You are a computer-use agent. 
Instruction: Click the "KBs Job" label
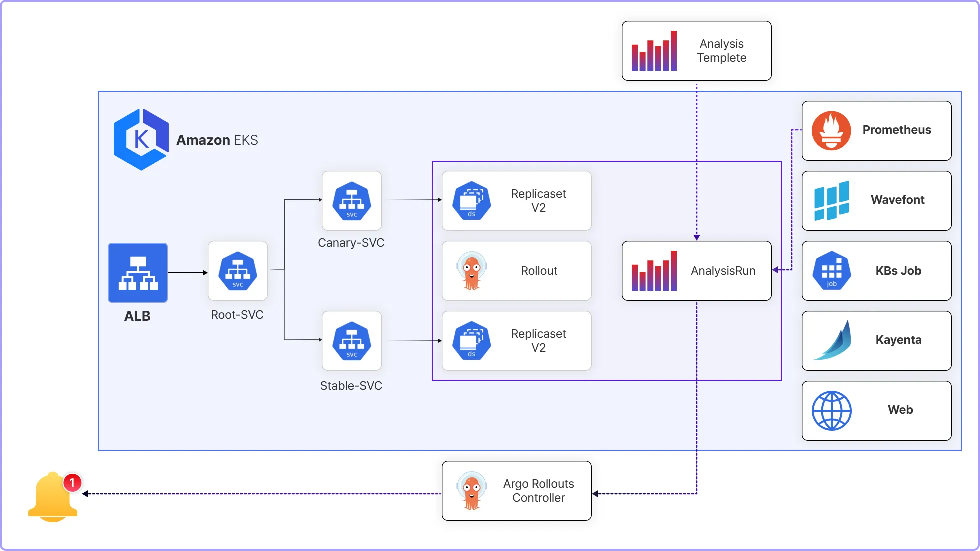898,271
